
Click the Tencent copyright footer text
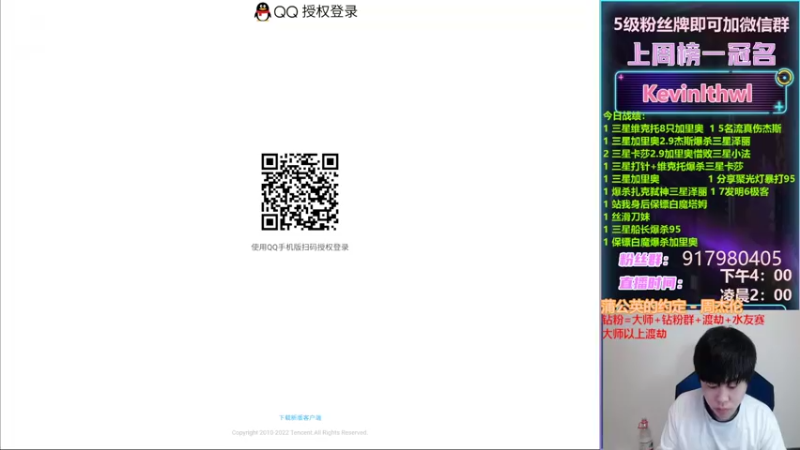click(x=300, y=433)
